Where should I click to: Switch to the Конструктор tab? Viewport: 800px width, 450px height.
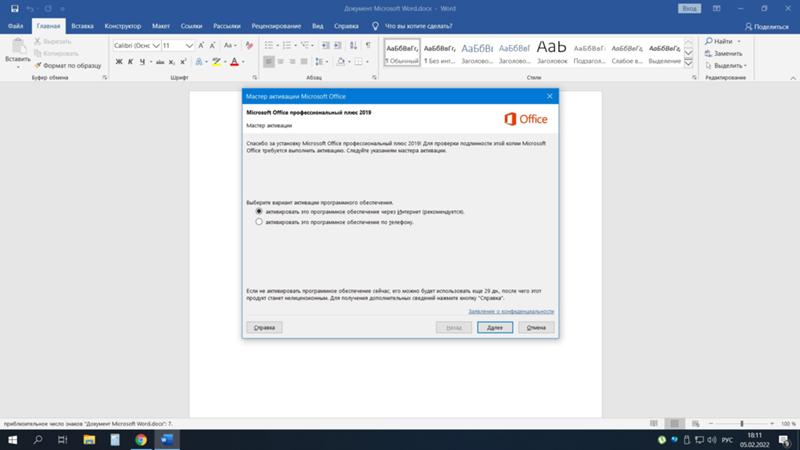(122, 26)
